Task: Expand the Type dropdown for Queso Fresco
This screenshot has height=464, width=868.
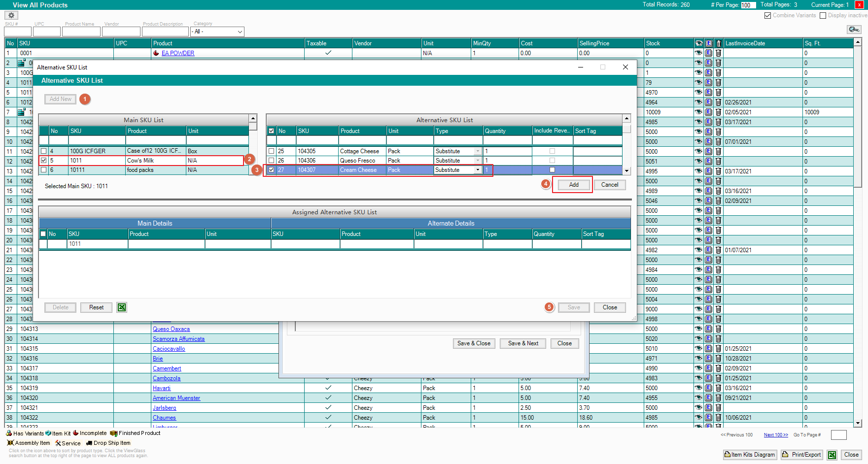Action: (478, 161)
